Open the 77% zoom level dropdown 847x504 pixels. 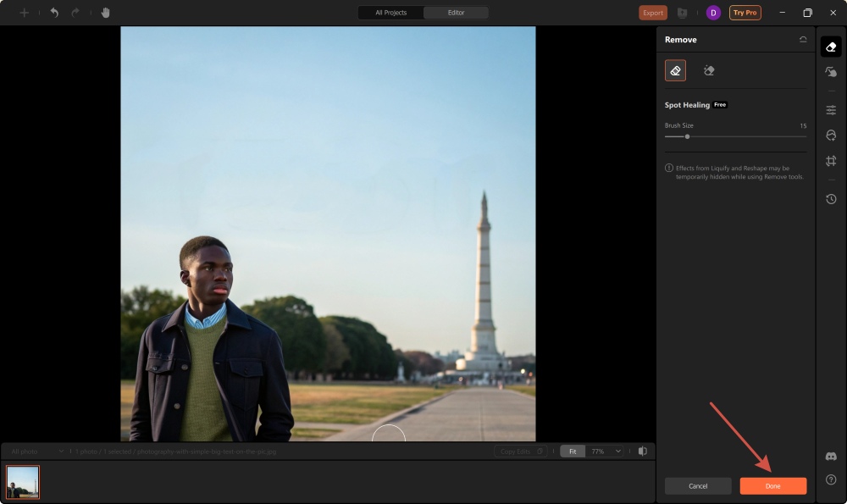pos(603,451)
